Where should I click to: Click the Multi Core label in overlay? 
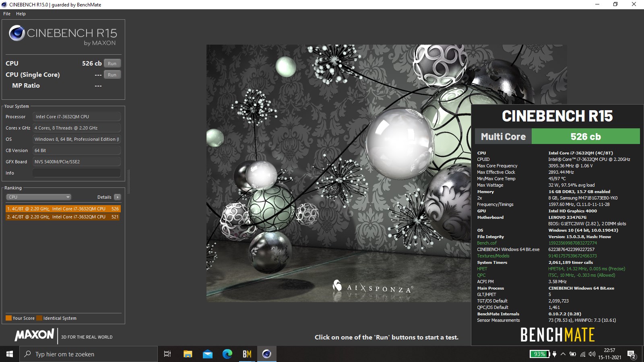coord(503,137)
